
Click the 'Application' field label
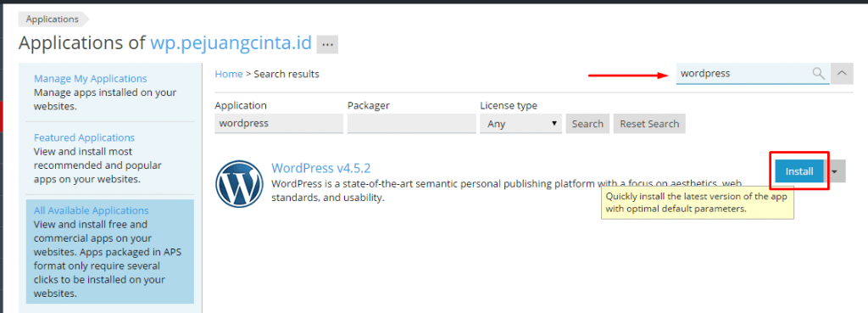[240, 105]
